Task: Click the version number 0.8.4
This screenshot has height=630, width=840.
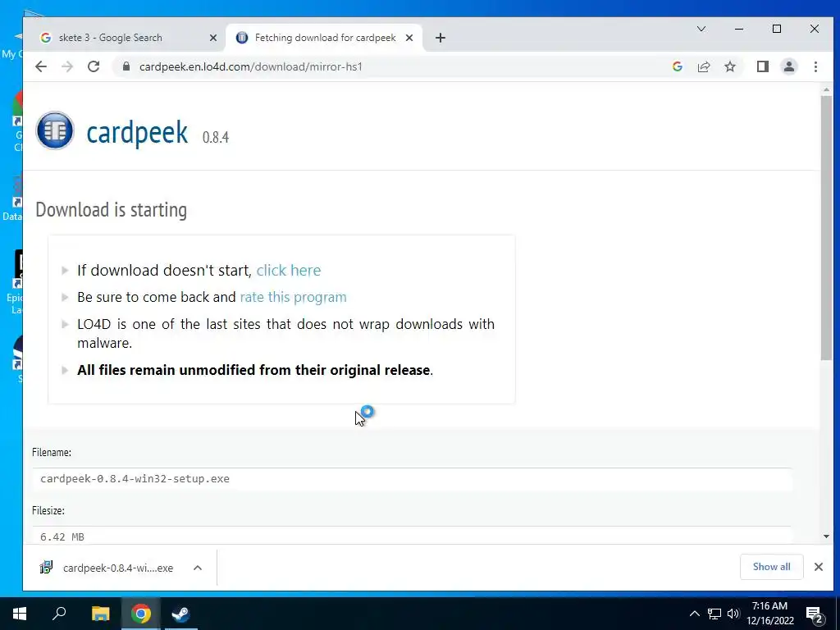Action: pos(216,137)
